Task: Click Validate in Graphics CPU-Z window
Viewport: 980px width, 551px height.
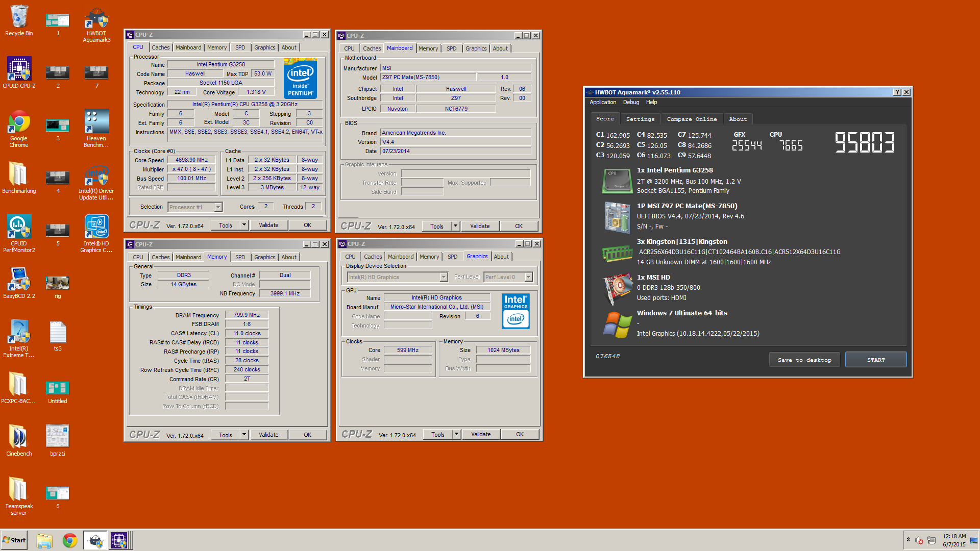Action: (x=481, y=434)
